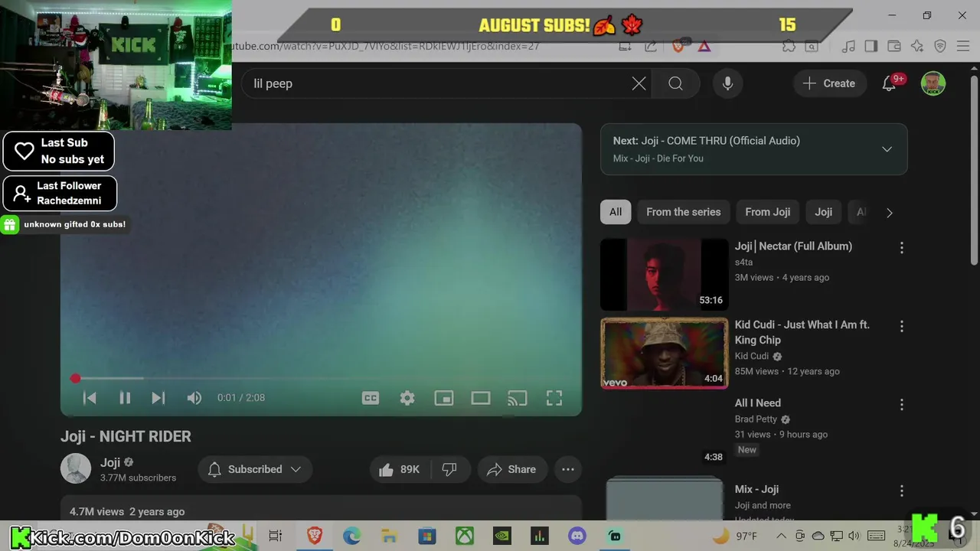Open Joji Nectar Full Album thumbnail
This screenshot has height=551, width=980.
(664, 275)
